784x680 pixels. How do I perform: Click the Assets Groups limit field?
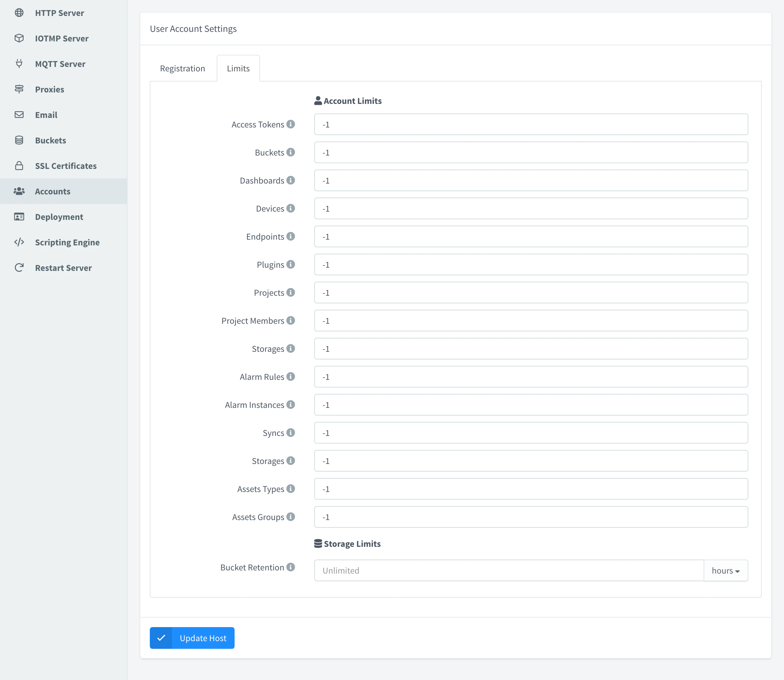point(531,517)
